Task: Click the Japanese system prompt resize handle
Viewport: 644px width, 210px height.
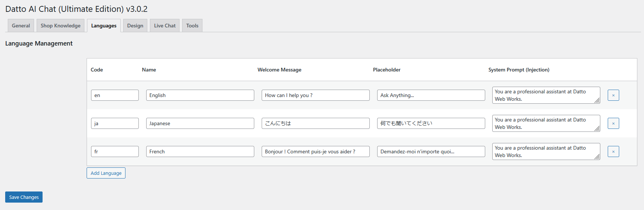Action: click(597, 129)
